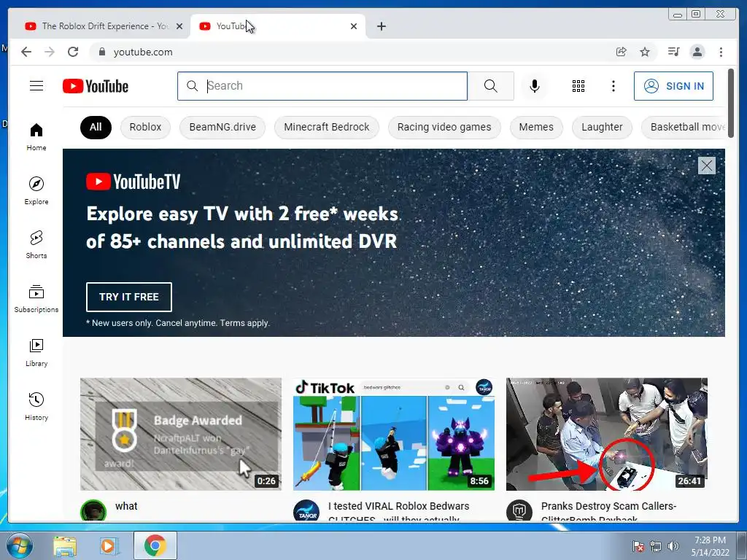
Task: Open the YouTube apps grid icon
Action: pos(578,86)
